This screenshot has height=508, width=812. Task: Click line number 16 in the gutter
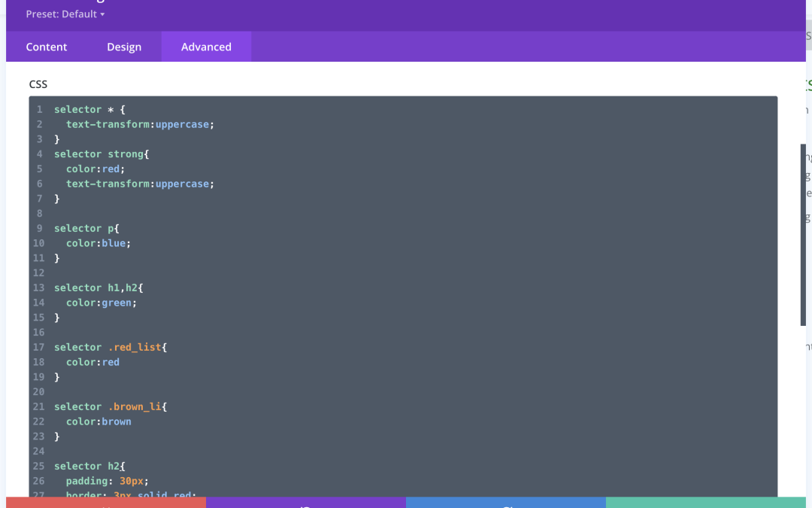tap(39, 333)
